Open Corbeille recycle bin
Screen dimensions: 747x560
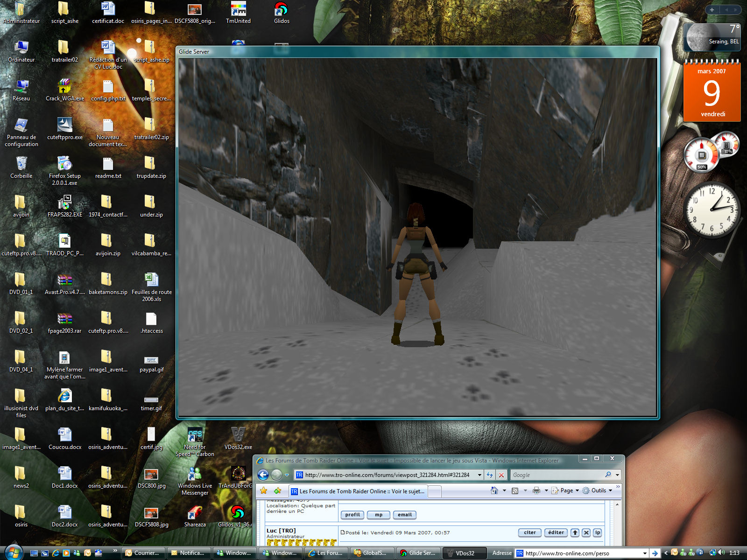tap(21, 168)
